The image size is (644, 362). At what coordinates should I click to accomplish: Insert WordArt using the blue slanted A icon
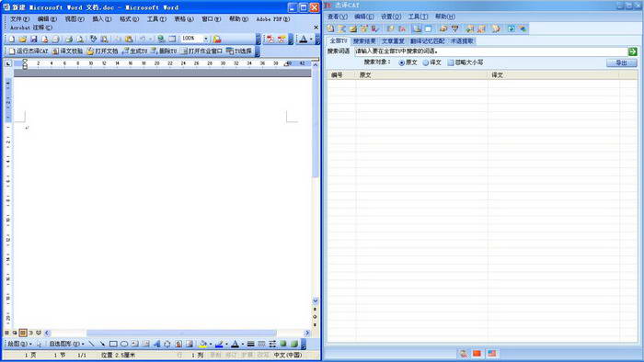tap(156, 344)
